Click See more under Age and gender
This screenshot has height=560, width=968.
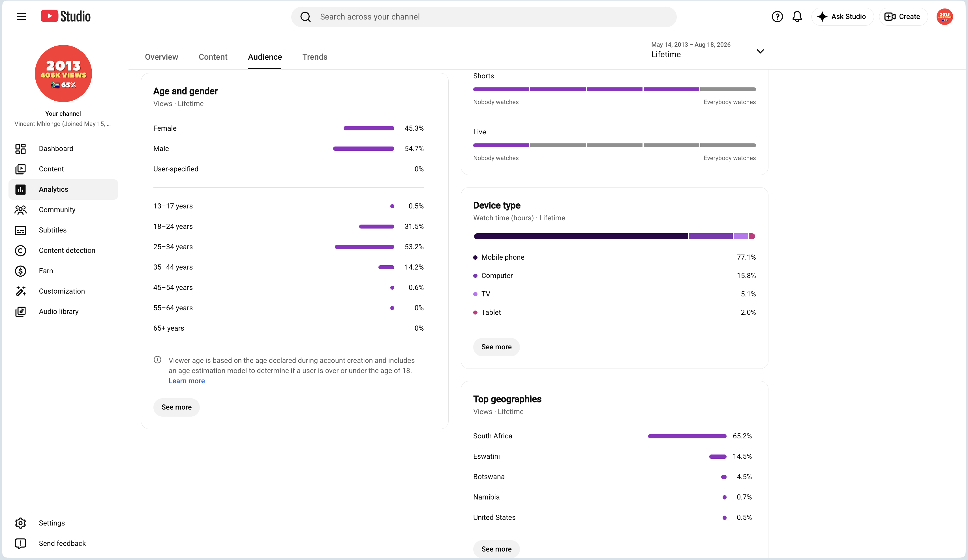pos(176,407)
